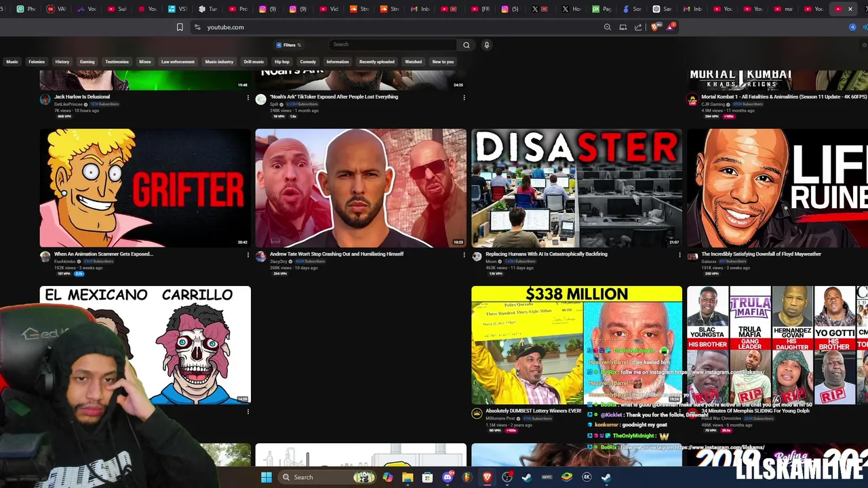Select the Law enforcement chip
The image size is (868, 488).
[x=178, y=62]
